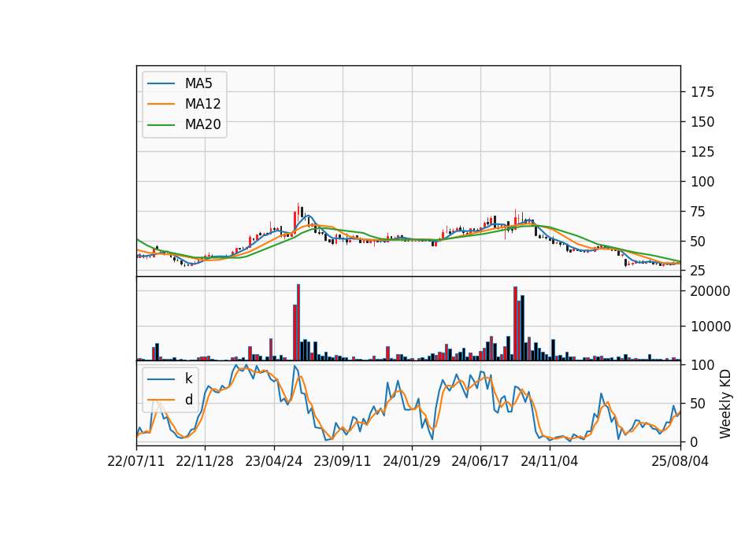Click the 10000 volume axis label
756x543 pixels.
point(710,327)
